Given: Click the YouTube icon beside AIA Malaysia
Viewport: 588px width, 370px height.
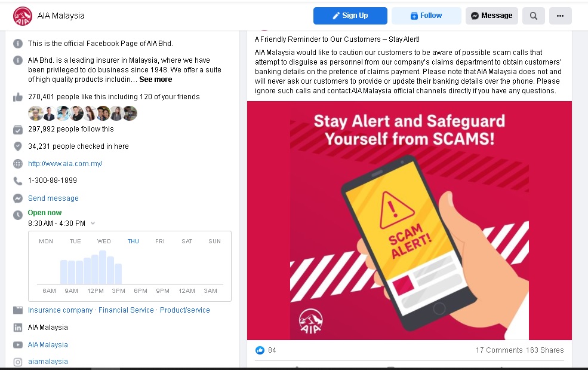Looking at the screenshot, I should tap(18, 345).
